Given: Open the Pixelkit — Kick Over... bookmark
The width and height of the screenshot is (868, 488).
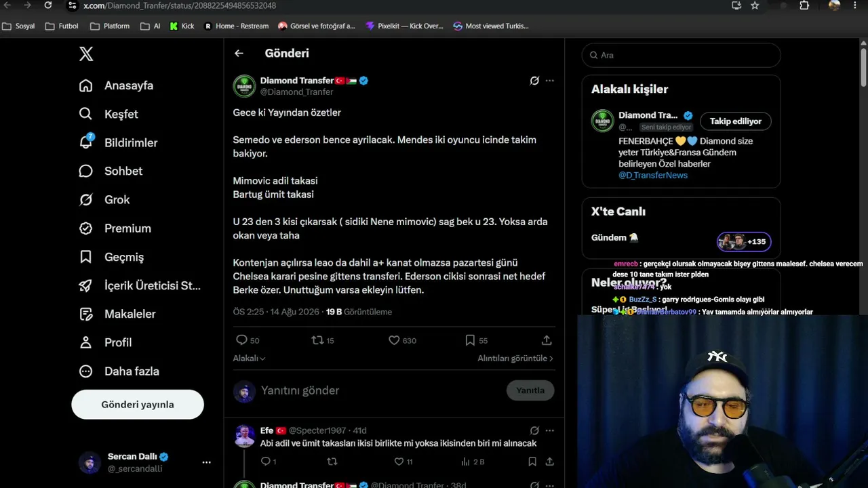Looking at the screenshot, I should [x=404, y=26].
